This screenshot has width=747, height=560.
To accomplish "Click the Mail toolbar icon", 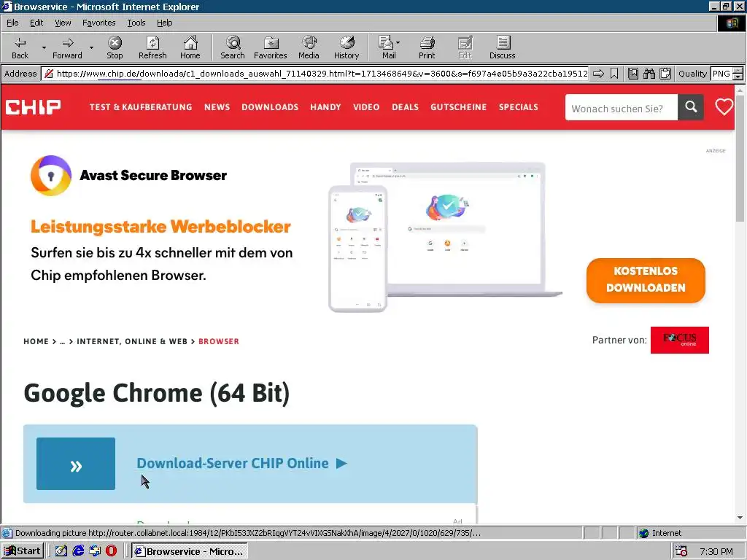I will (387, 47).
